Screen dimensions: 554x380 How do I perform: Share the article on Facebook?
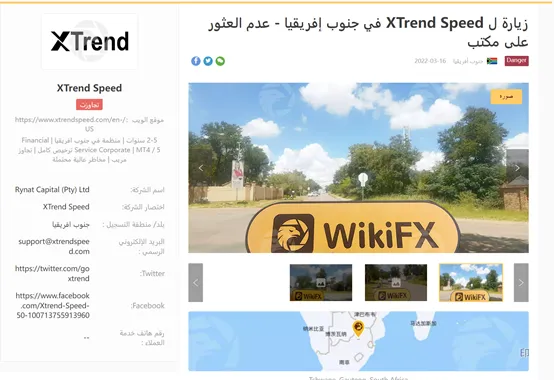(x=196, y=61)
